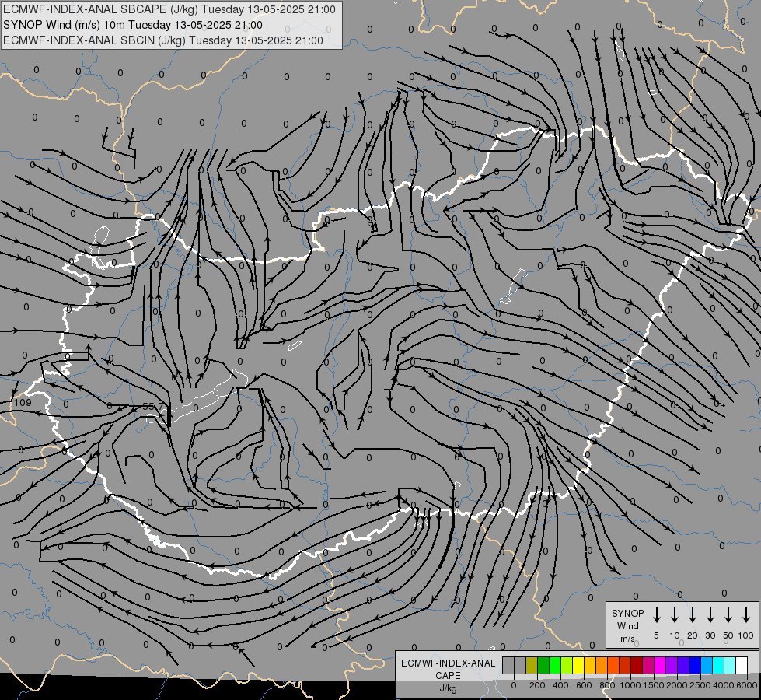Click the 1000 tick label on the colour bar
761x700 pixels.
pyautogui.click(x=630, y=685)
